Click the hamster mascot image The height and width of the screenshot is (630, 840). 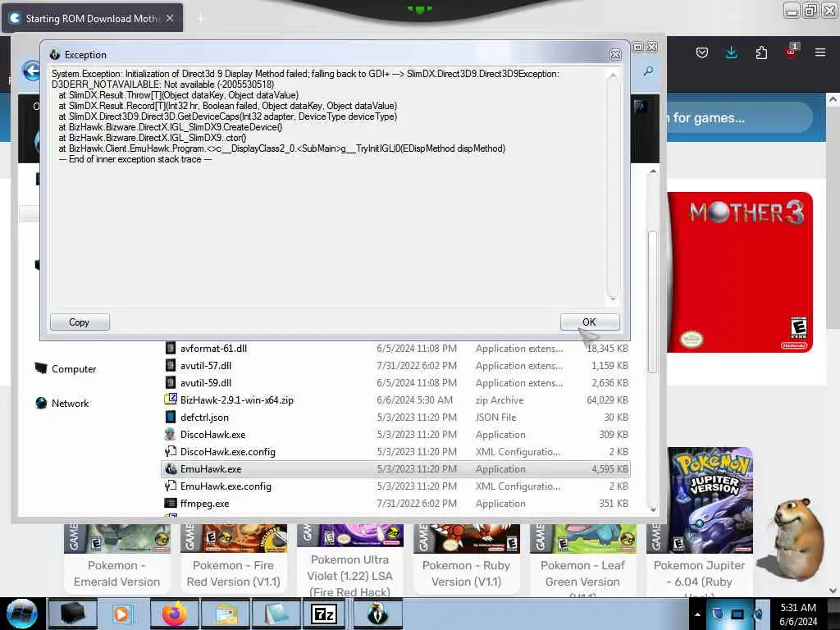click(792, 540)
